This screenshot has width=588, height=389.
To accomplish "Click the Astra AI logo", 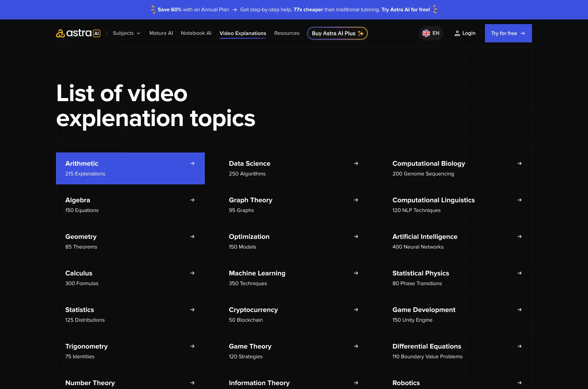I will pos(78,33).
